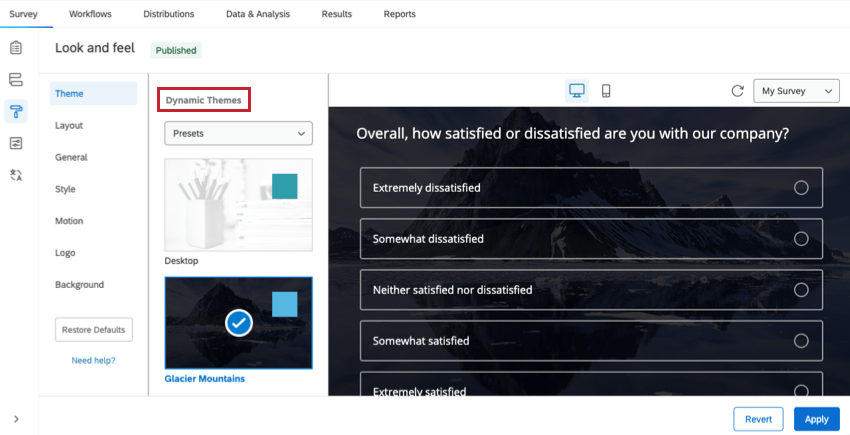Open the Distributions tab
Viewport: 850px width, 435px height.
(169, 14)
